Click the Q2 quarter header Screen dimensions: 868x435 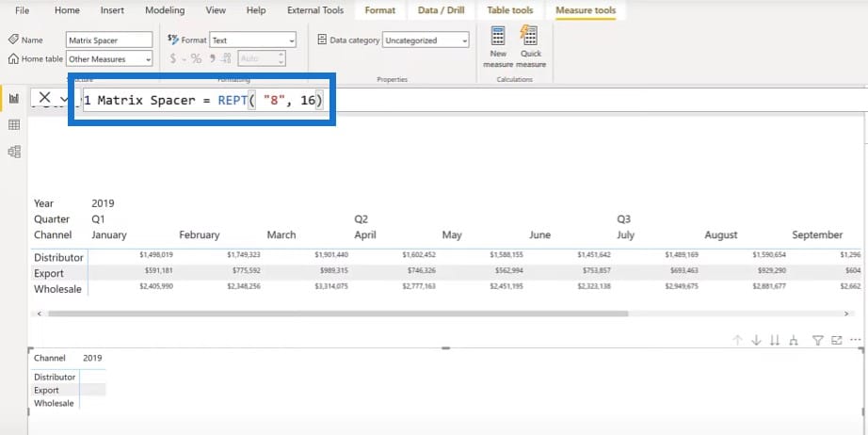[361, 219]
